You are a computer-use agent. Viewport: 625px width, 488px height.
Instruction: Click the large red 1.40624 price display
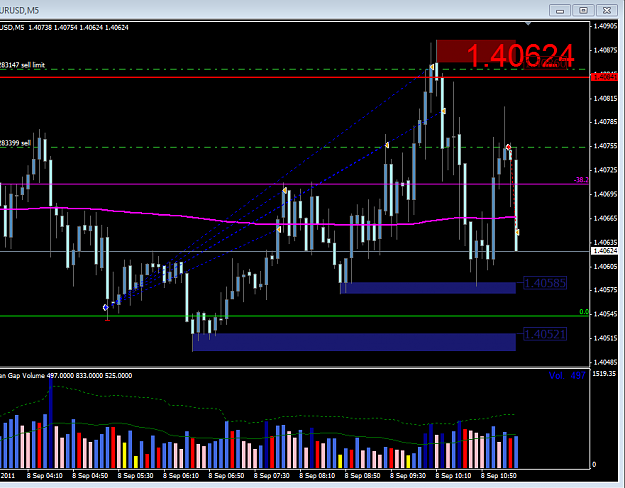point(520,55)
